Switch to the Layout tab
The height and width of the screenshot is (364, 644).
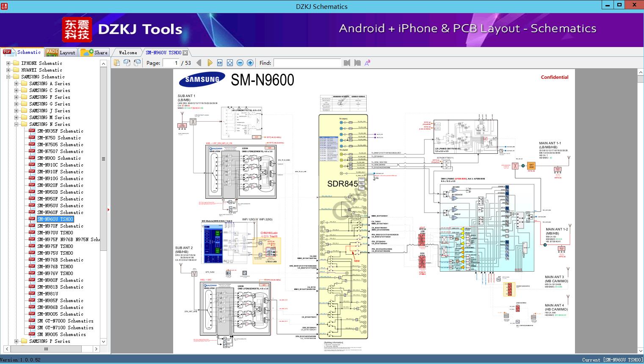[61, 52]
